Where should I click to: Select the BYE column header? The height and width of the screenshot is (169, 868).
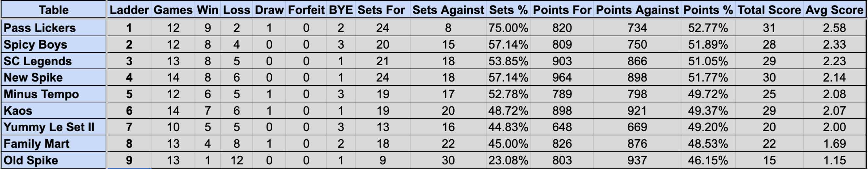coord(341,10)
